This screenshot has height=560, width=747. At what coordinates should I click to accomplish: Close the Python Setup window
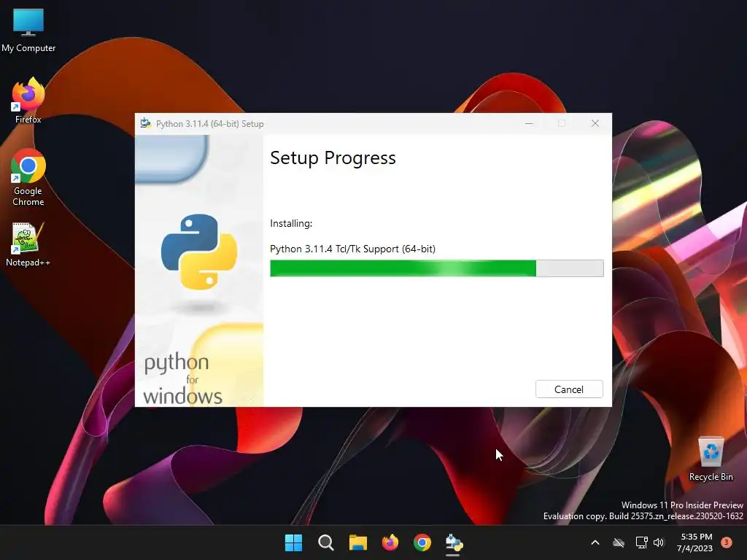coord(595,123)
